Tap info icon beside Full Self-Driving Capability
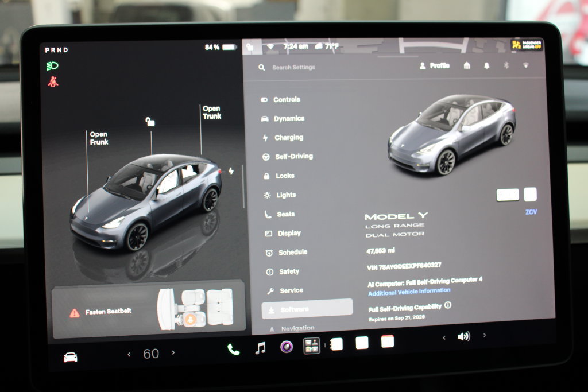The width and height of the screenshot is (588, 392). 448,305
